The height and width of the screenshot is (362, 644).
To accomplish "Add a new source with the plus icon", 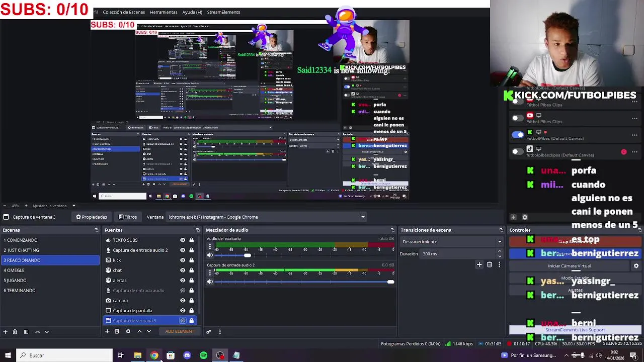I will [107, 331].
